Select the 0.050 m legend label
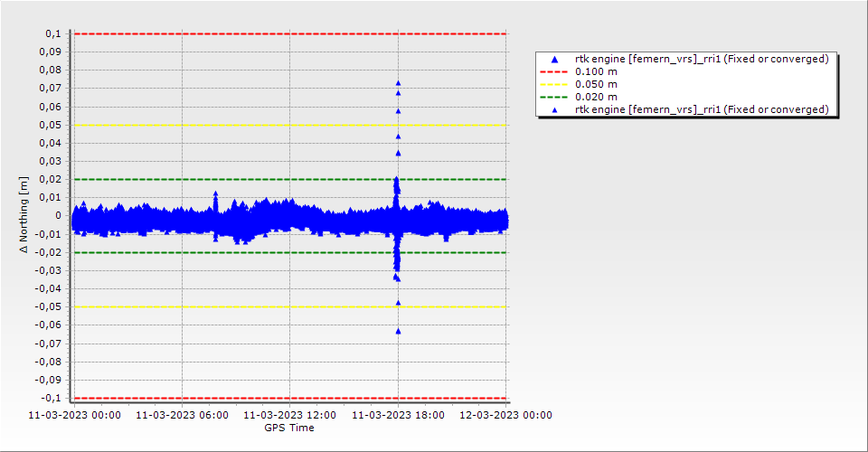 pos(597,84)
